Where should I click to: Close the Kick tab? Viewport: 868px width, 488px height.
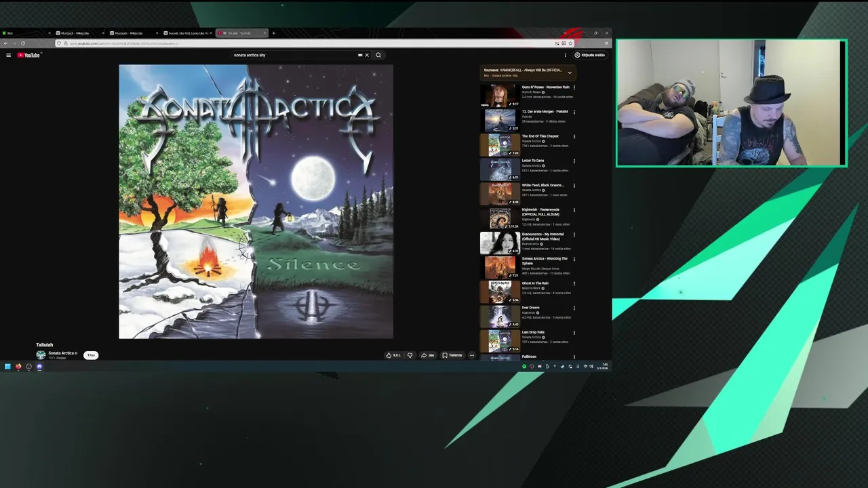(x=49, y=33)
